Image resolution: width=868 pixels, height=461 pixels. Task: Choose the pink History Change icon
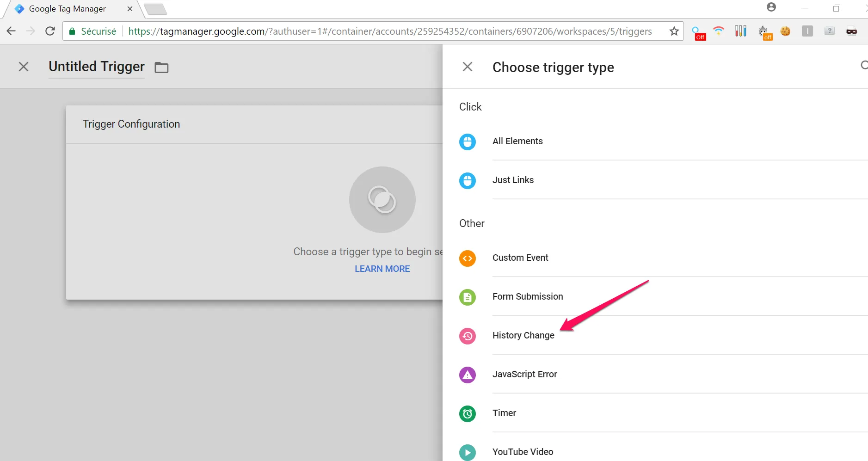pos(467,336)
